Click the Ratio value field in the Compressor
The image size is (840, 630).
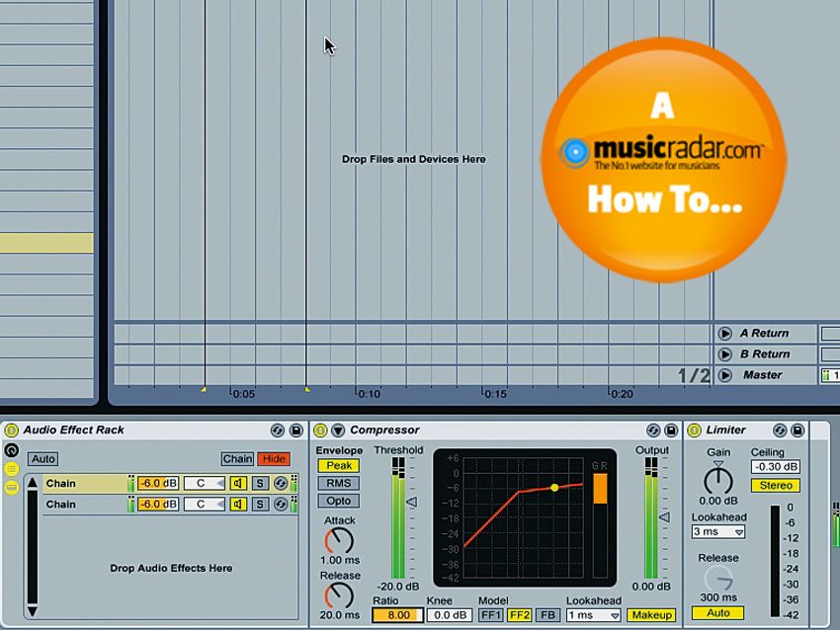[x=398, y=613]
